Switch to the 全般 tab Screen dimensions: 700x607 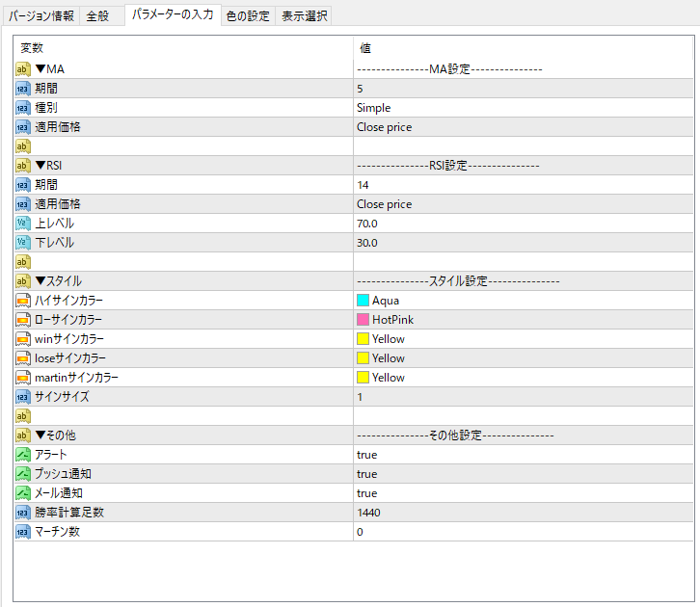tap(102, 16)
